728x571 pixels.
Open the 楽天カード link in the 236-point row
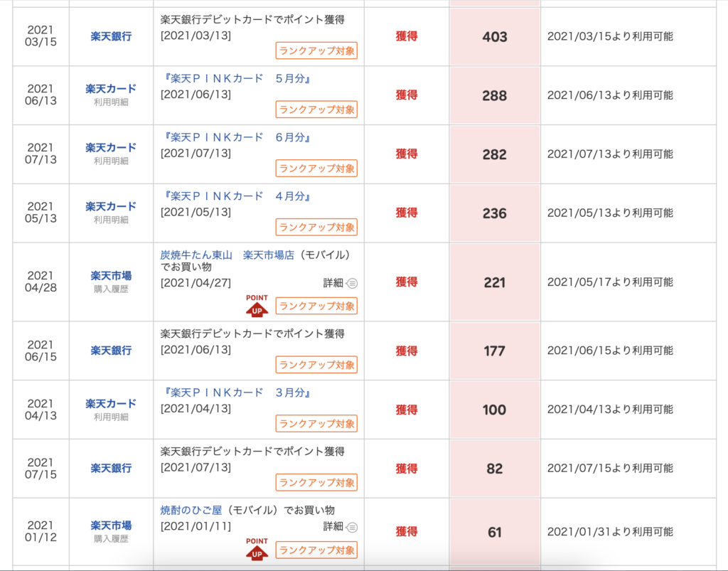pyautogui.click(x=111, y=207)
